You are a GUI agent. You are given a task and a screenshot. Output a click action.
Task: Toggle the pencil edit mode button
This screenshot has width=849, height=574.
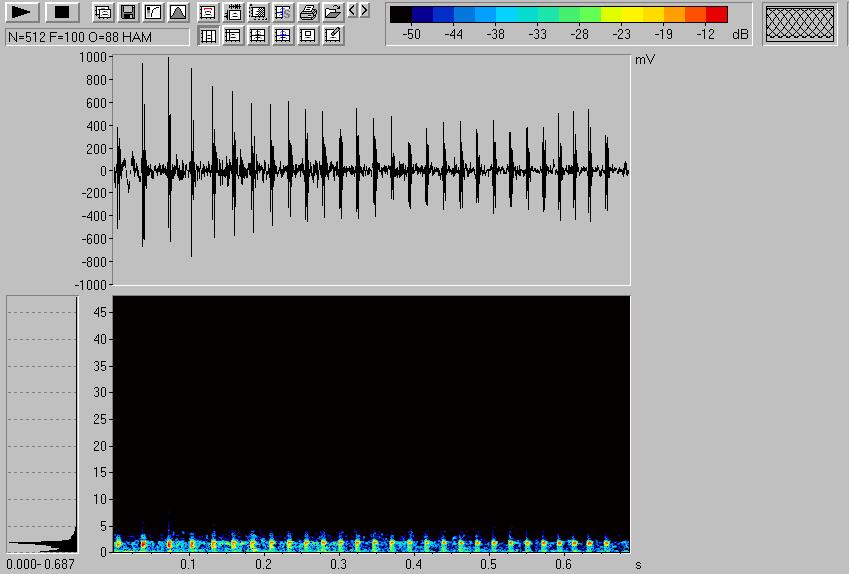click(x=333, y=36)
